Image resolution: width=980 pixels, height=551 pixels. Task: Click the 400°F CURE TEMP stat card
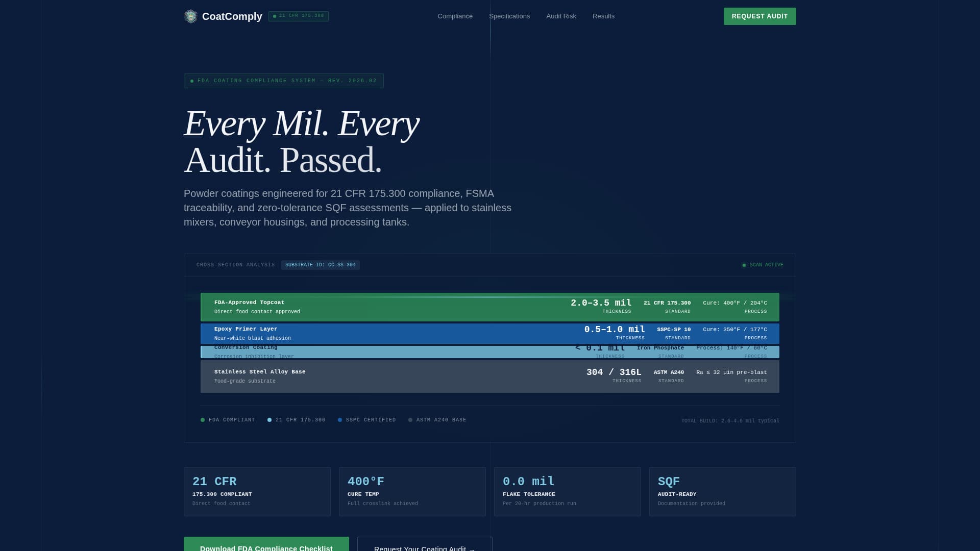click(412, 491)
